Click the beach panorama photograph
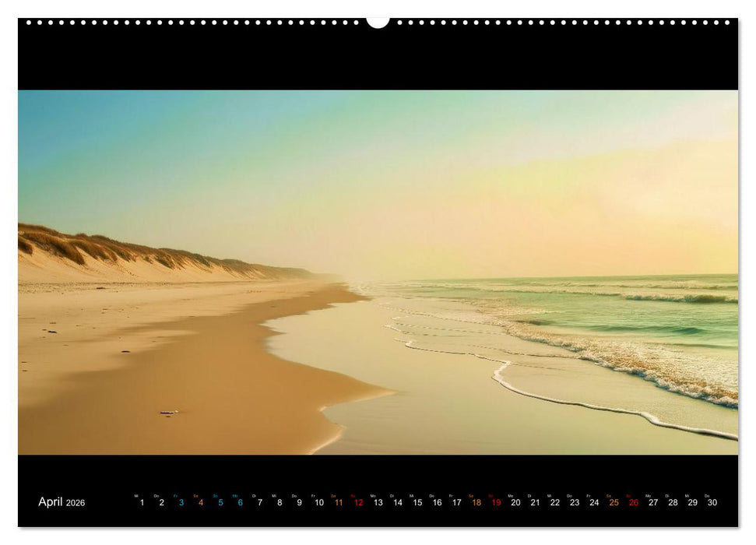 click(x=378, y=280)
